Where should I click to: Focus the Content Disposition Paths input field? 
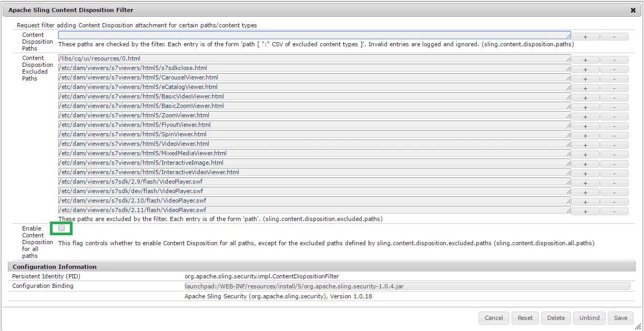point(314,35)
